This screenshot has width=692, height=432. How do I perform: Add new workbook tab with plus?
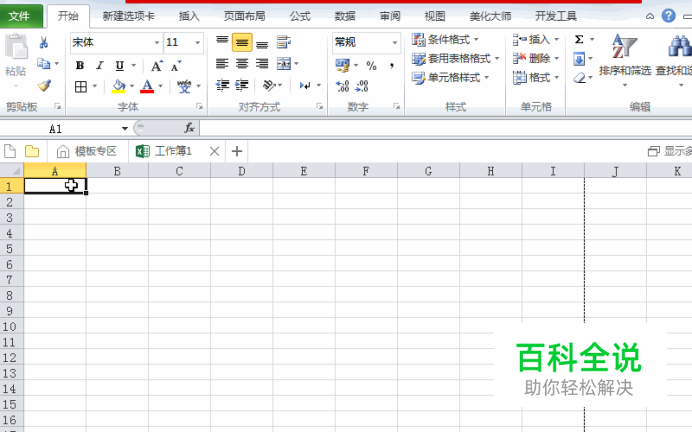click(237, 151)
